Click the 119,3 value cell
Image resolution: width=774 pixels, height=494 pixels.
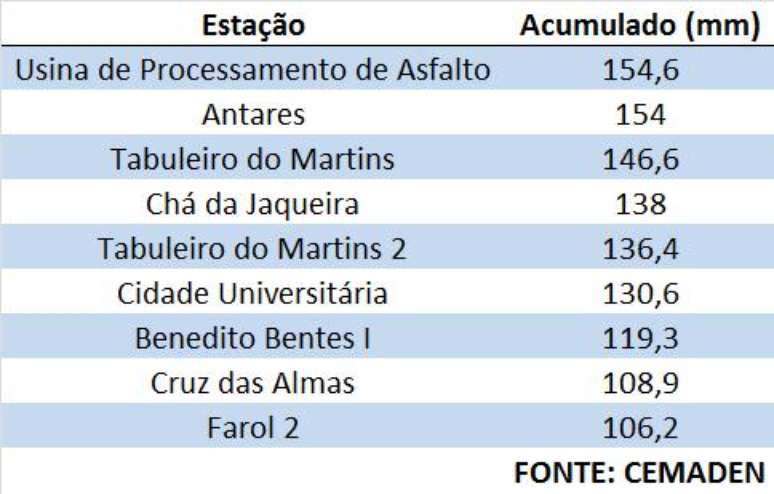click(x=640, y=338)
